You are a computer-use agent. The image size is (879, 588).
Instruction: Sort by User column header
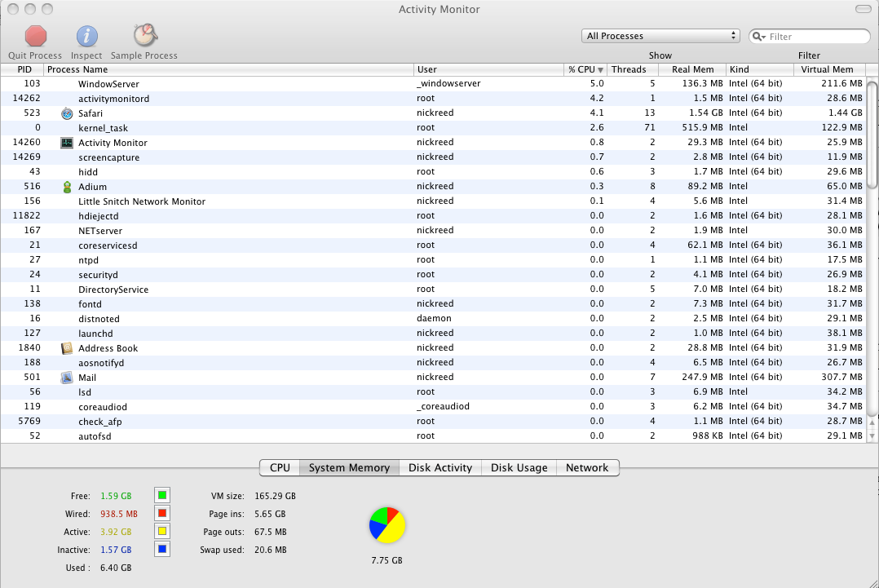coord(489,69)
